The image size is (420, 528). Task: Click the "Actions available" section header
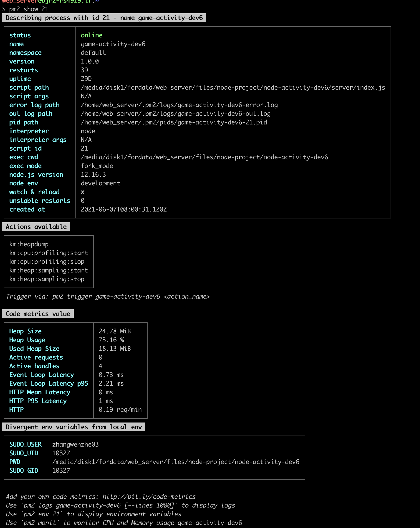tap(36, 227)
